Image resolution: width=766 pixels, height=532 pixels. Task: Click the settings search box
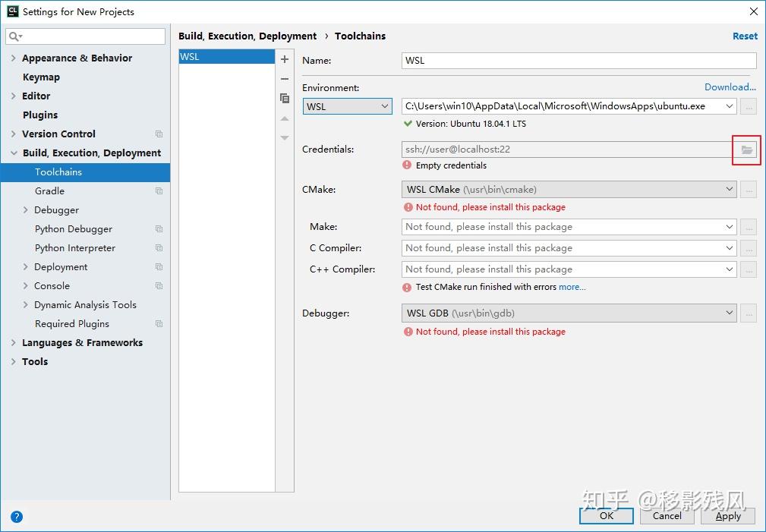pyautogui.click(x=85, y=36)
